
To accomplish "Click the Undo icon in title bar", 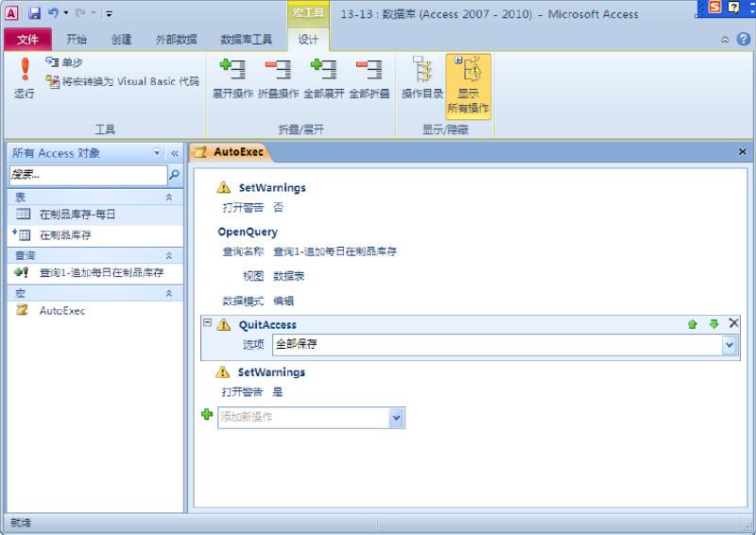I will (x=53, y=13).
